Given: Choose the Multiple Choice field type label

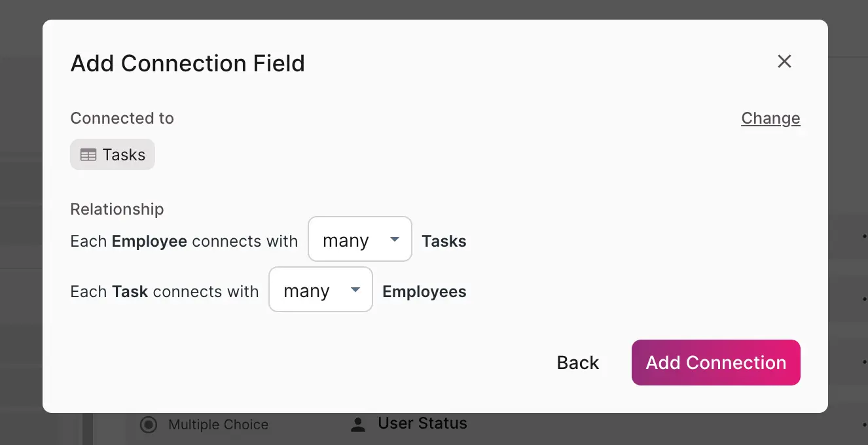Looking at the screenshot, I should (x=218, y=425).
